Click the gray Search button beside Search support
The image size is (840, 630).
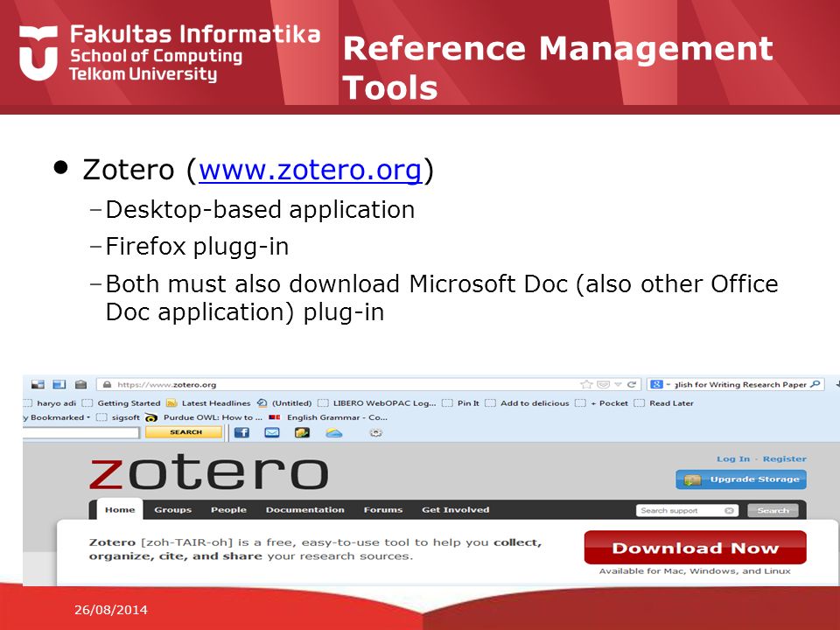(773, 510)
